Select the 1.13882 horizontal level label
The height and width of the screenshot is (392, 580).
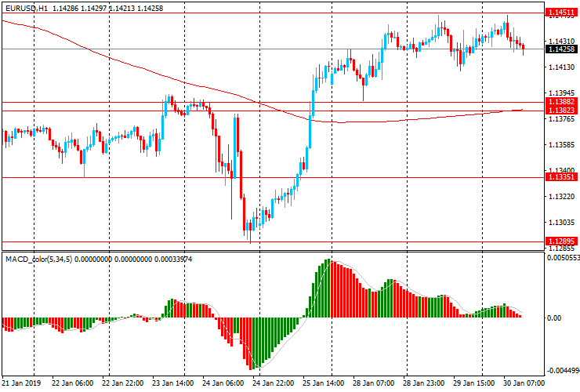[561, 102]
